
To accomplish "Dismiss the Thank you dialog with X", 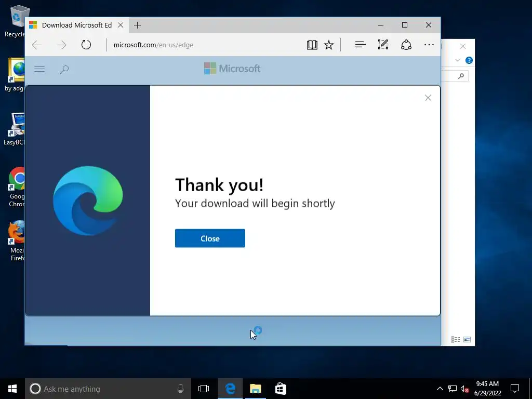I will 428,98.
